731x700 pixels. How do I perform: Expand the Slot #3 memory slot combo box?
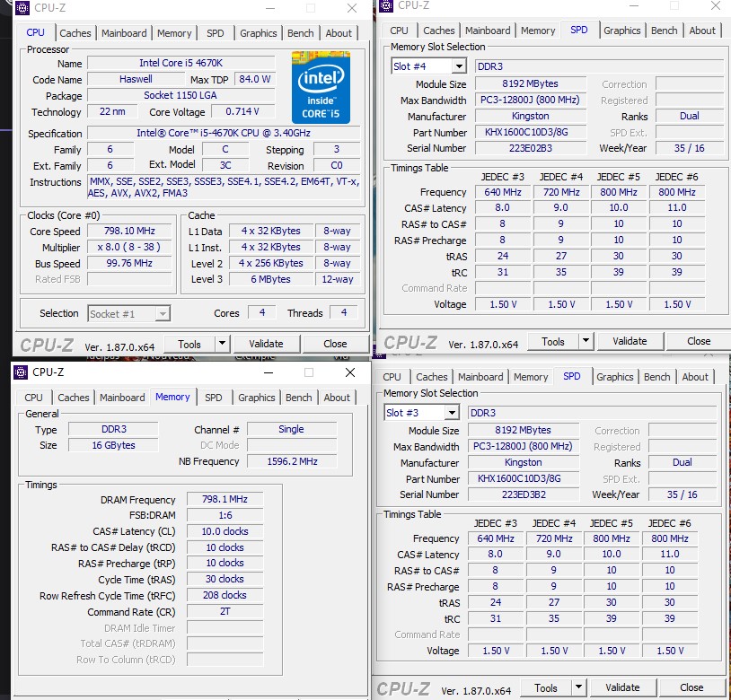452,413
